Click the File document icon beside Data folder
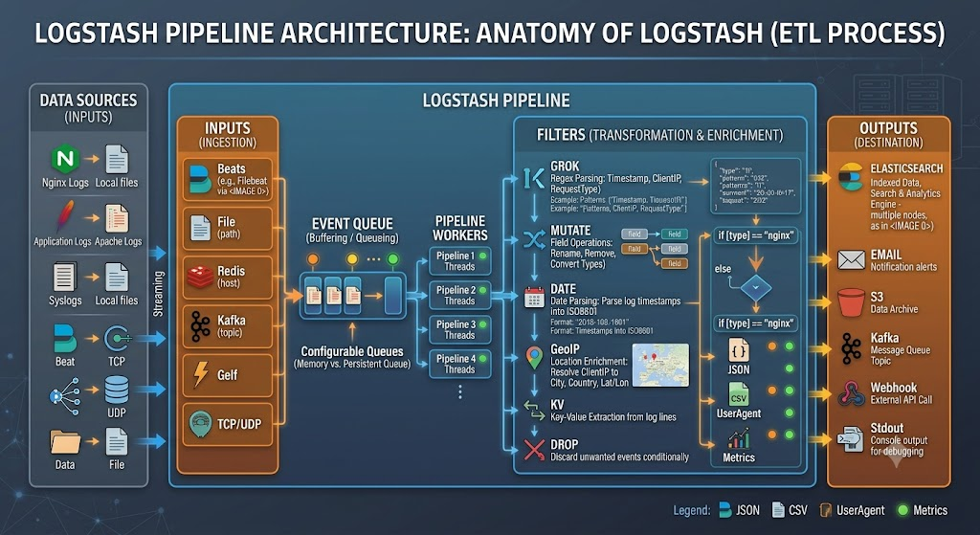 [117, 441]
